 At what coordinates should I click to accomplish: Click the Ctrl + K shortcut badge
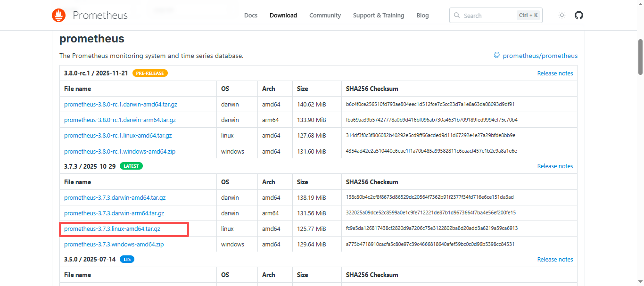tap(528, 15)
